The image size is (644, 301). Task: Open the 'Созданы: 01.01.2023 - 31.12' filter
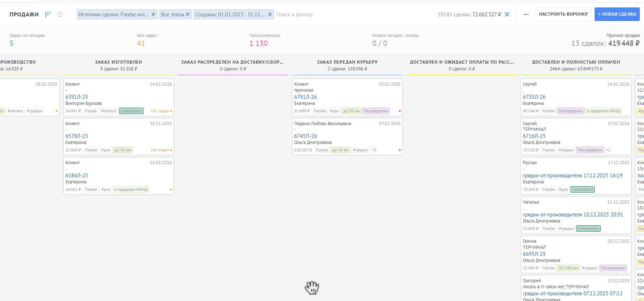coord(230,15)
